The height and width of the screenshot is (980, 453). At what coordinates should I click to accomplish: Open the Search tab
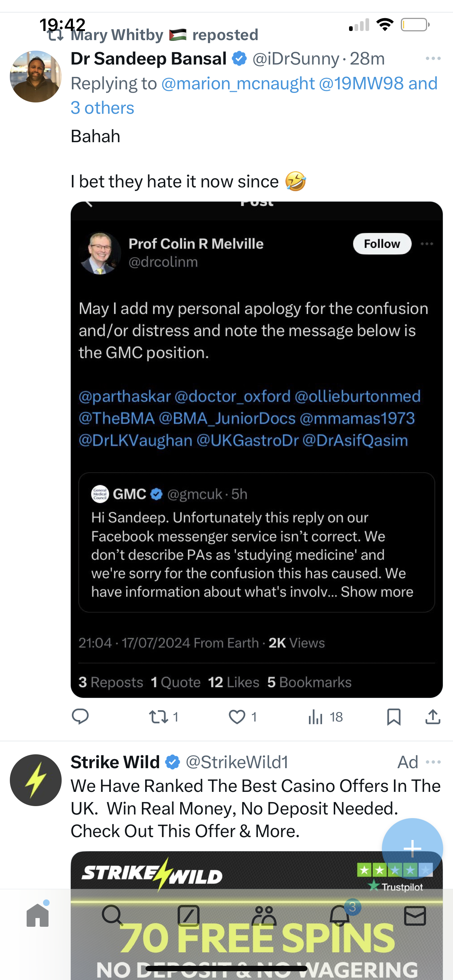(x=113, y=915)
